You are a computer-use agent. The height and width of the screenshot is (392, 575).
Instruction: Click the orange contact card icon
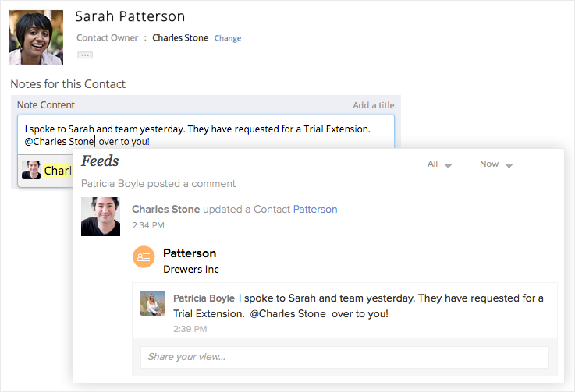pyautogui.click(x=143, y=256)
